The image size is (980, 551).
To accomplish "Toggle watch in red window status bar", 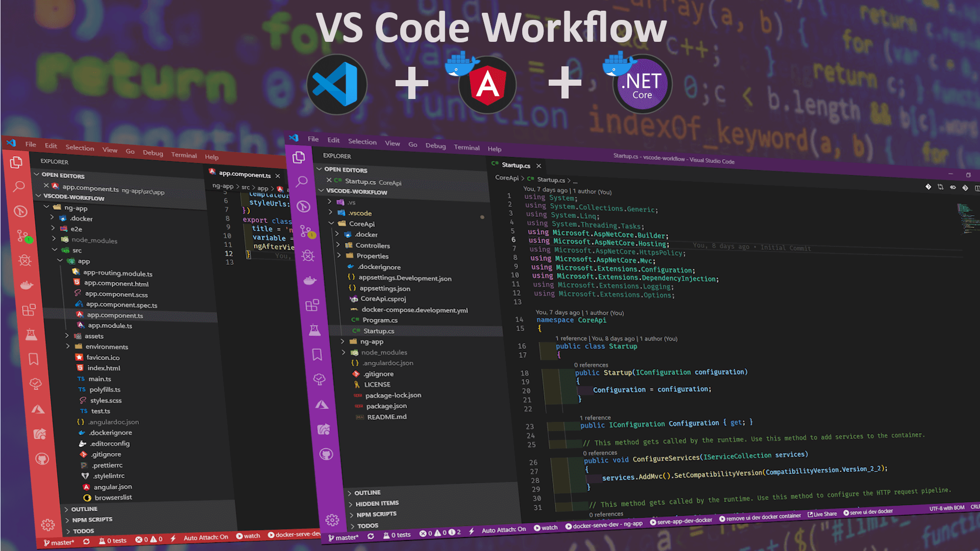I will 248,536.
